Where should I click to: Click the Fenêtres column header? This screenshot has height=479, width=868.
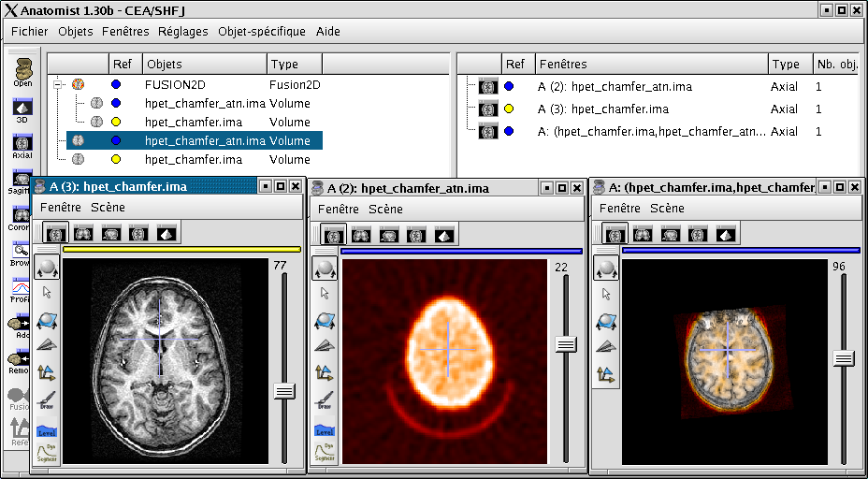point(563,64)
